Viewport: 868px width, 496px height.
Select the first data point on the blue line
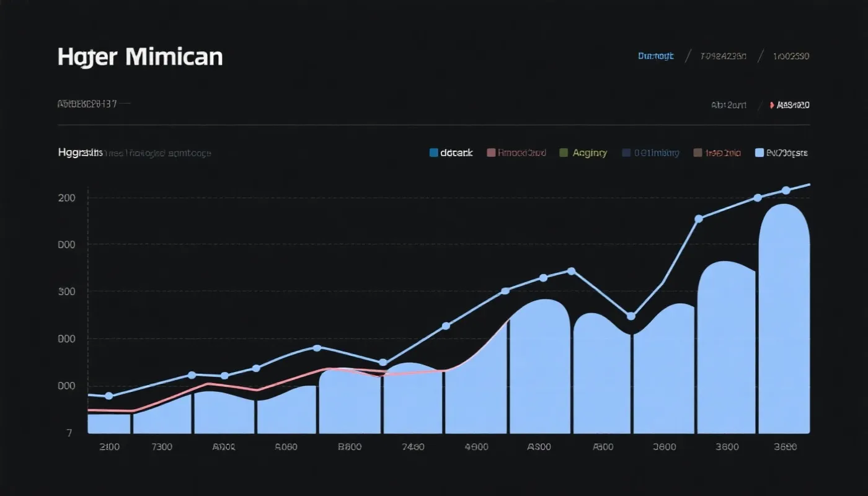click(x=109, y=396)
